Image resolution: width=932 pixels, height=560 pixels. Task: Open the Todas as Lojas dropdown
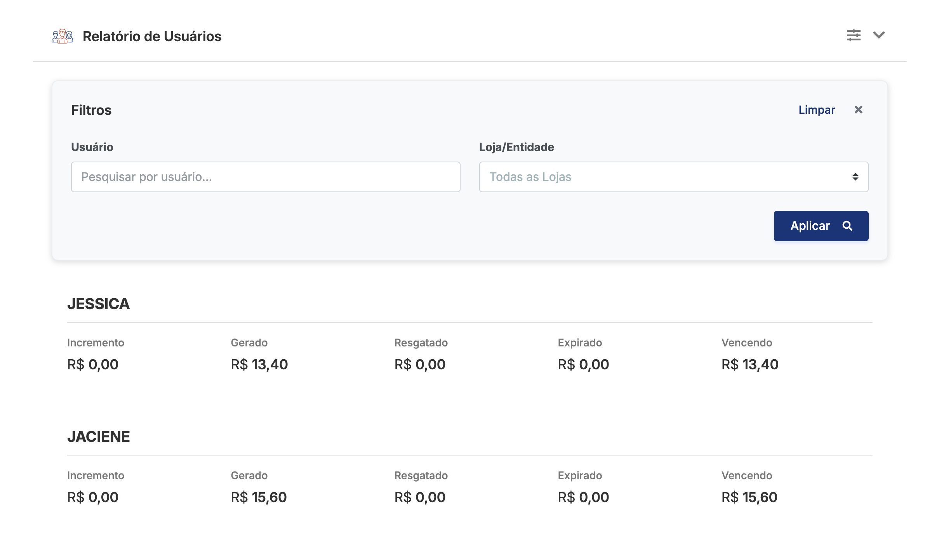(660, 177)
